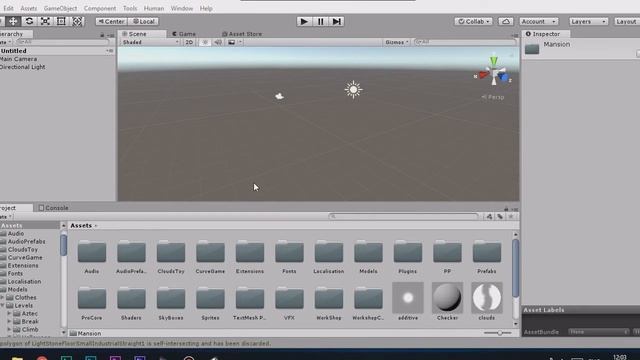Expand the Aztec folder in tree
The image size is (640, 360).
point(9,313)
